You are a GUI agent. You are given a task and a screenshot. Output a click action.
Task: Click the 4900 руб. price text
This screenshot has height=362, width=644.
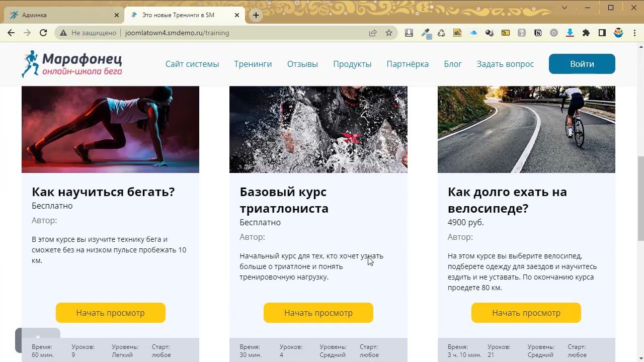466,222
